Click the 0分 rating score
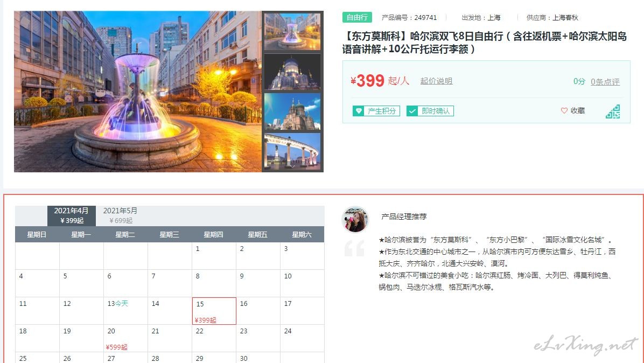Viewport: 644px width, 363px height. (x=579, y=81)
